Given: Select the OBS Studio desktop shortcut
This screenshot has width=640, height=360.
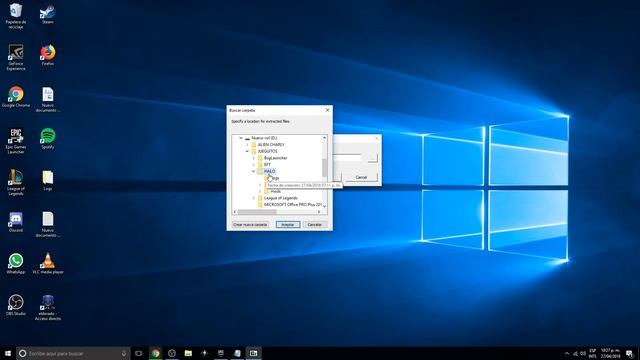Looking at the screenshot, I should pyautogui.click(x=16, y=305).
